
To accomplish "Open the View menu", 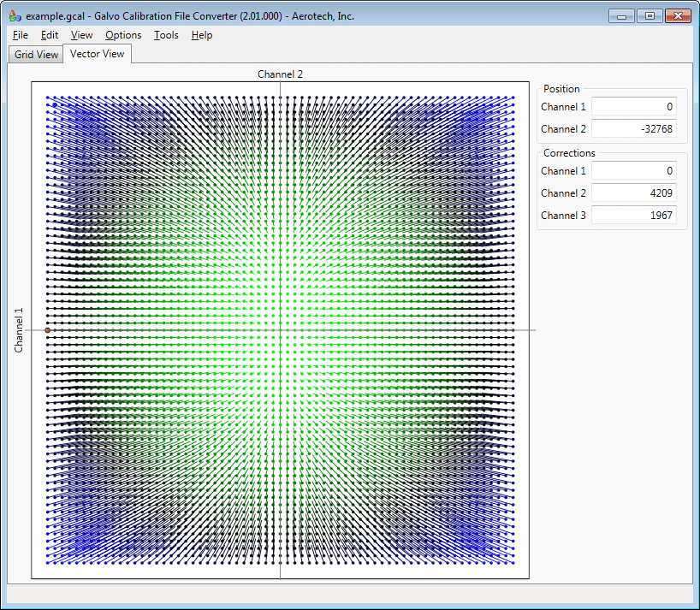I will pos(82,35).
